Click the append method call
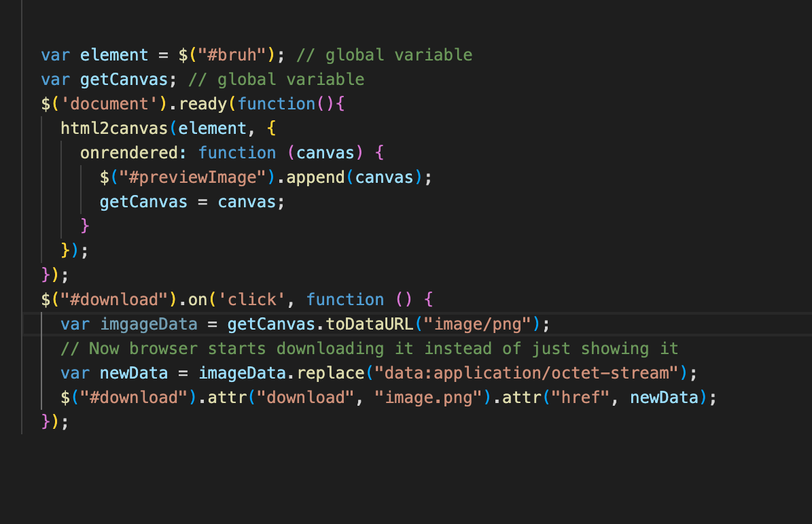 316,177
